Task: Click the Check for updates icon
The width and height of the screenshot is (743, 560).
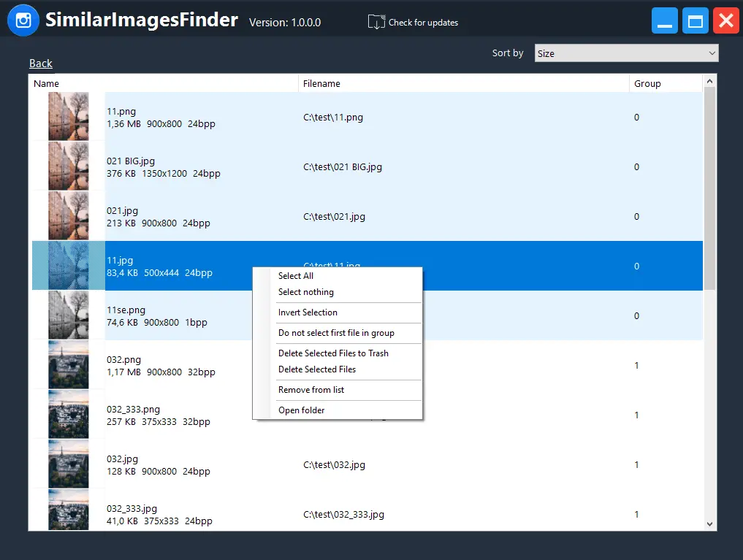Action: (x=376, y=22)
